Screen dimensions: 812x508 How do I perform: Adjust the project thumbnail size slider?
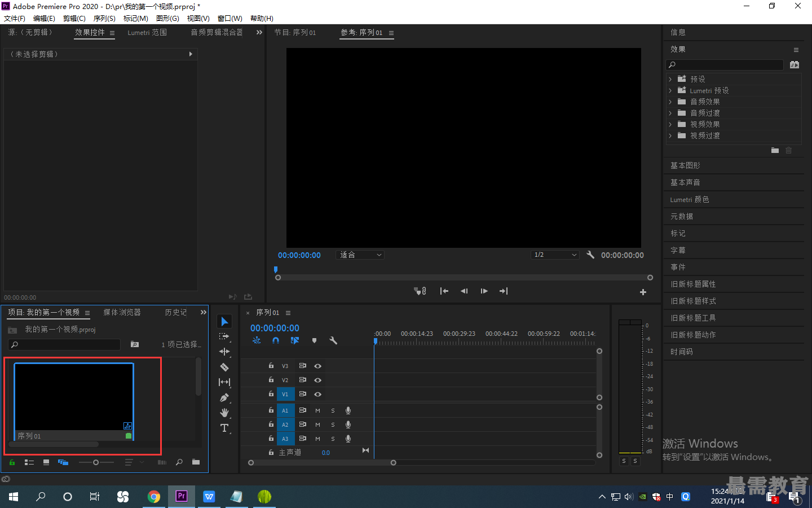[96, 462]
